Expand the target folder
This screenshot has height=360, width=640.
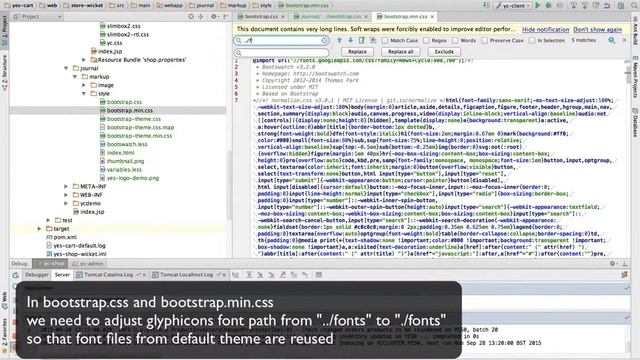click(x=39, y=229)
